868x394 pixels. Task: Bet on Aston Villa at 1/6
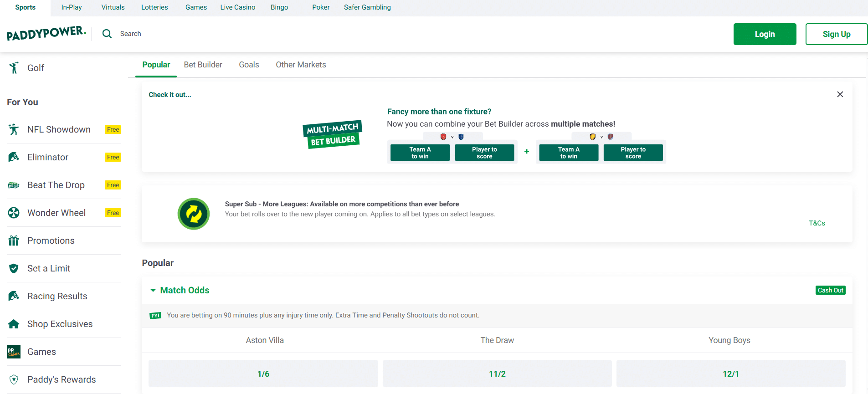263,374
